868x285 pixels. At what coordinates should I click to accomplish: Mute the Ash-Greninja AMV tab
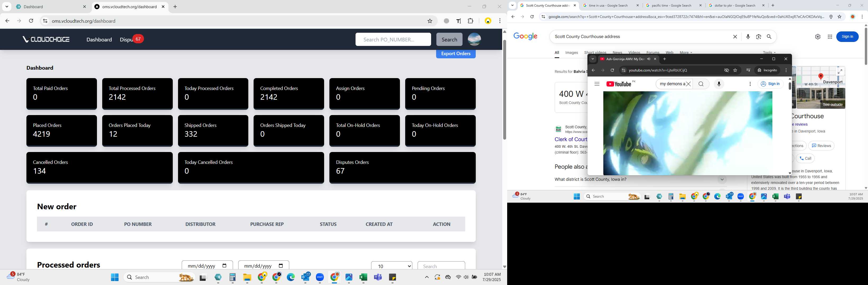point(649,59)
